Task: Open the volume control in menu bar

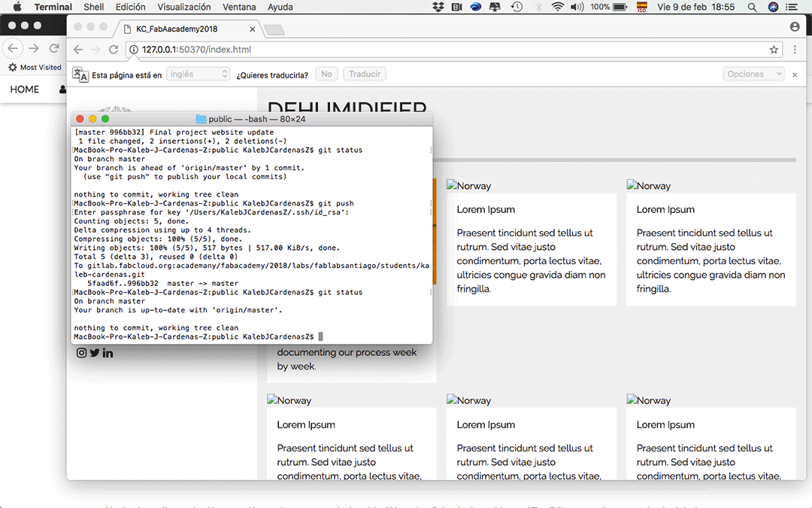Action: tap(577, 7)
